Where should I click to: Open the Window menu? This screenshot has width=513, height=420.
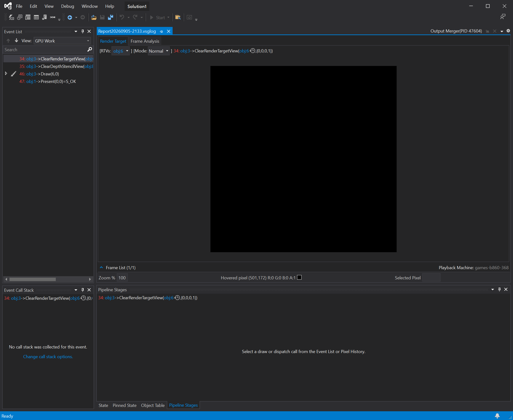(89, 6)
